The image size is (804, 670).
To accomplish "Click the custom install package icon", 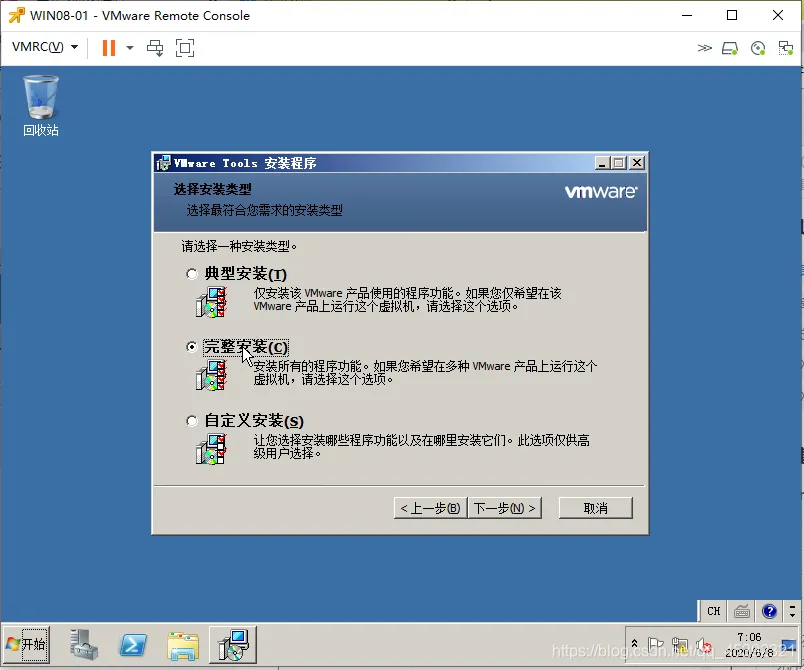I will click(211, 449).
